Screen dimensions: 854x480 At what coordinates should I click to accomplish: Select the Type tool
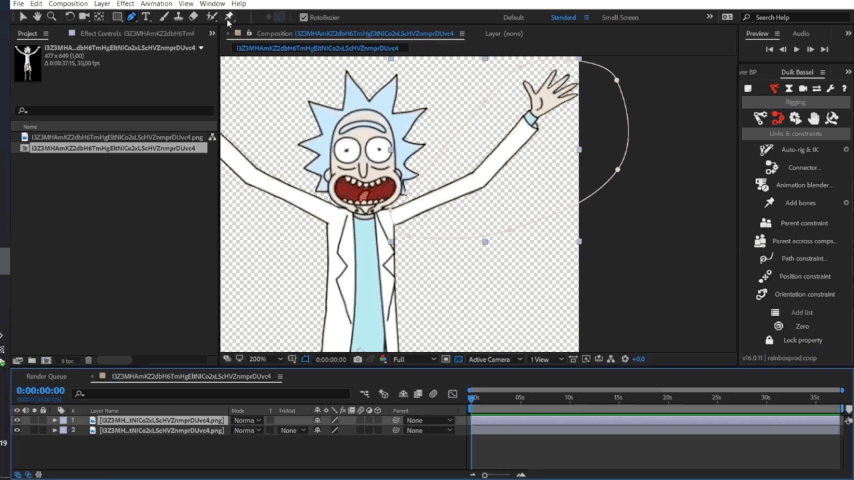click(x=146, y=17)
